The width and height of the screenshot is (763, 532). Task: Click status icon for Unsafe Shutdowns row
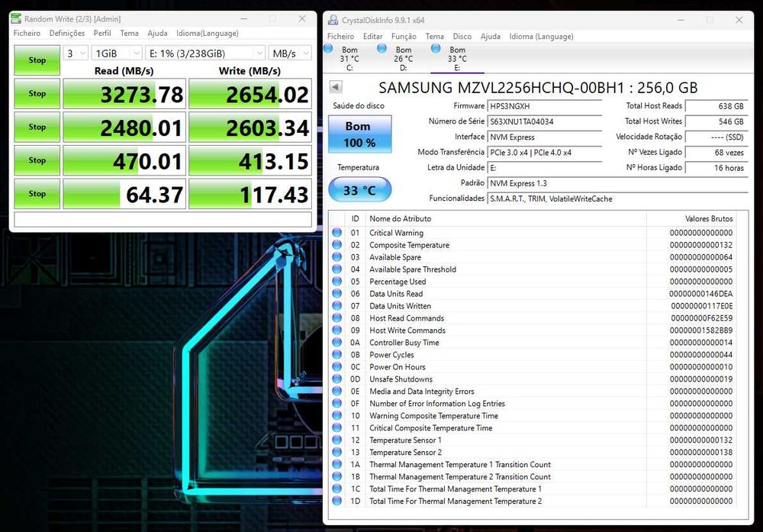(x=336, y=379)
